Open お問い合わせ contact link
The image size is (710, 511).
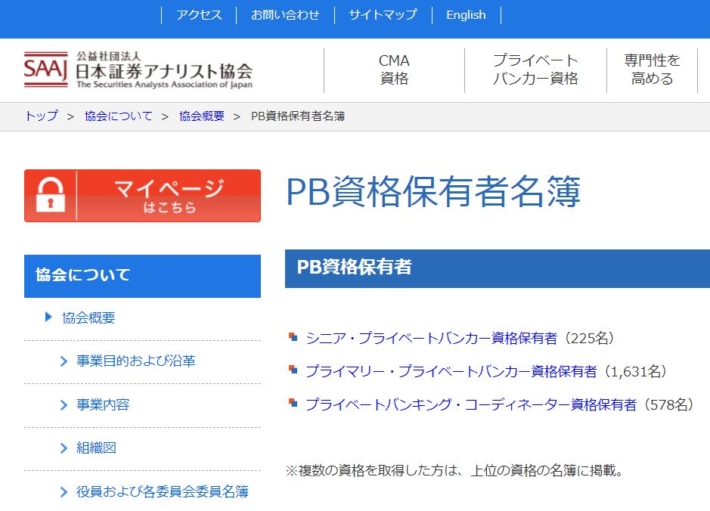[x=285, y=15]
